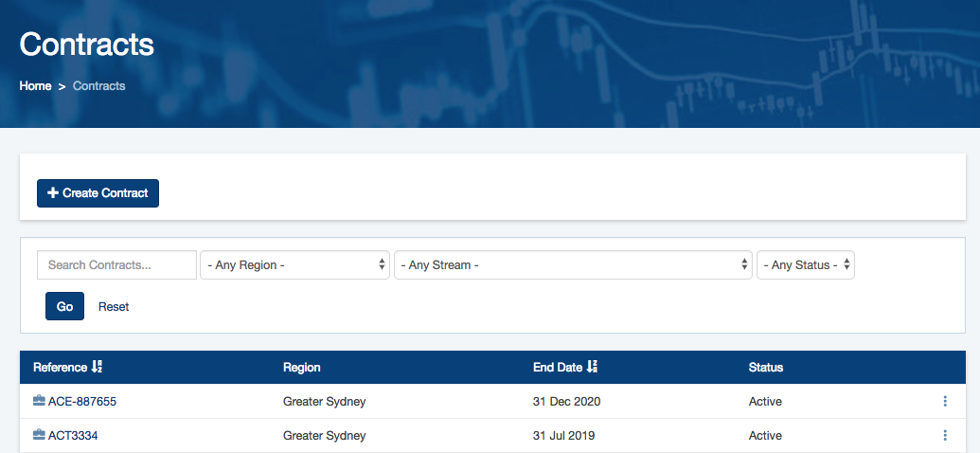
Task: Click Greater Sydney in the ACE-887655 row
Action: [325, 401]
